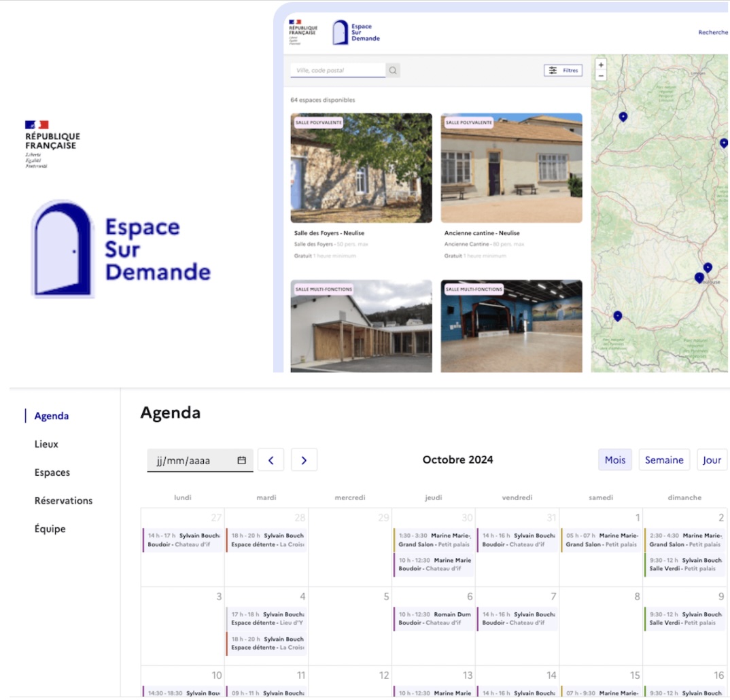
Task: Click 'Ancienne cantine - Neulise' title
Action: 482,232
